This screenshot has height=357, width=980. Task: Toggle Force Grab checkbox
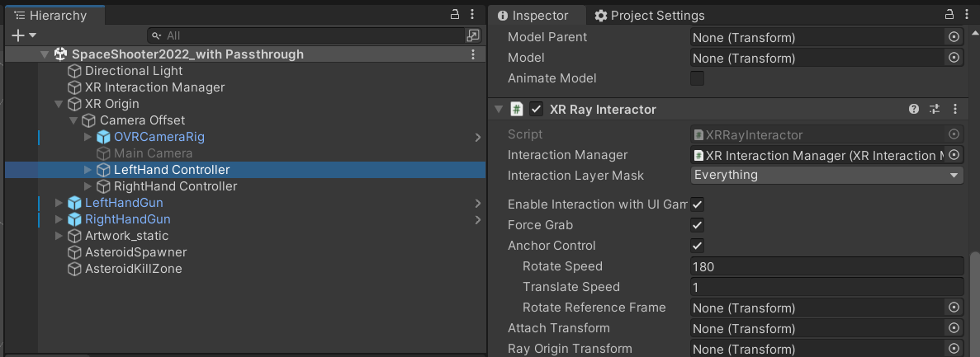click(x=698, y=225)
